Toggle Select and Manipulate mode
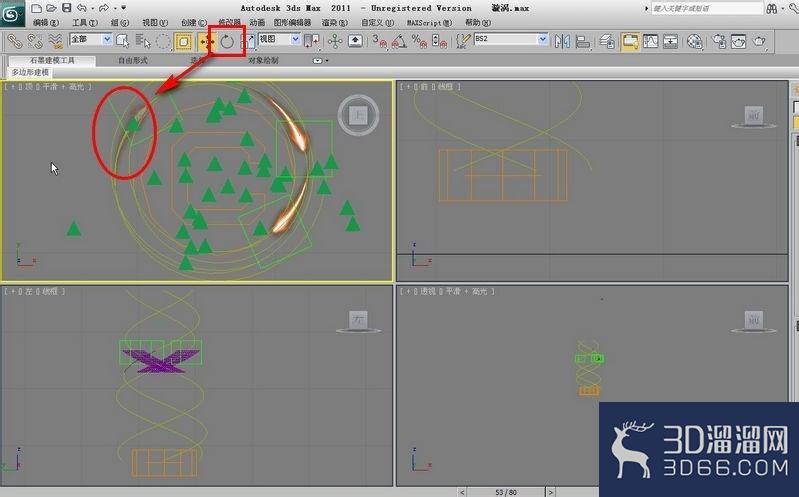 (335, 41)
